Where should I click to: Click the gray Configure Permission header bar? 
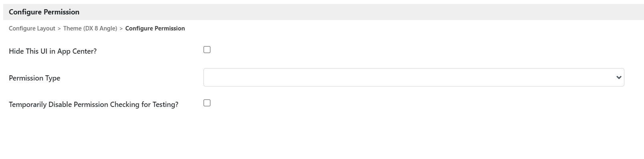coord(324,12)
